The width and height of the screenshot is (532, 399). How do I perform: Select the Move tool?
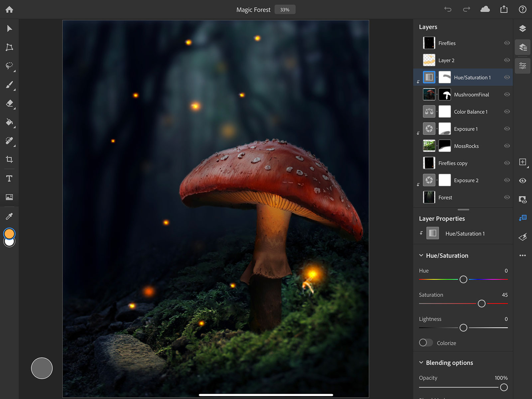click(9, 29)
